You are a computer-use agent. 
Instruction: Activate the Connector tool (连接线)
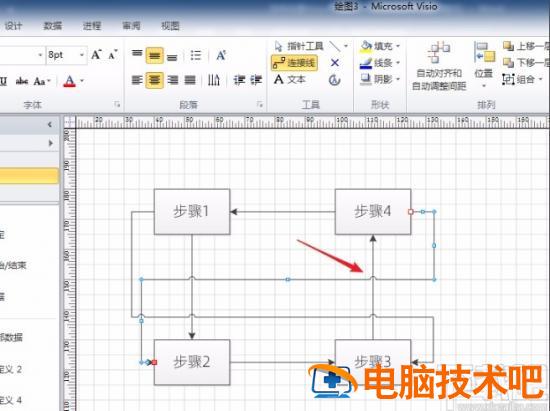coord(294,63)
